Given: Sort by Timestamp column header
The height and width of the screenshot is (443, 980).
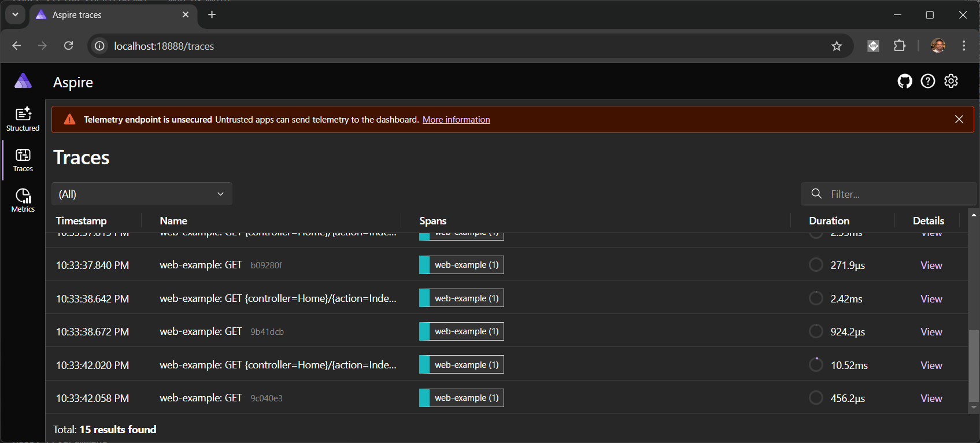Looking at the screenshot, I should click(x=82, y=221).
